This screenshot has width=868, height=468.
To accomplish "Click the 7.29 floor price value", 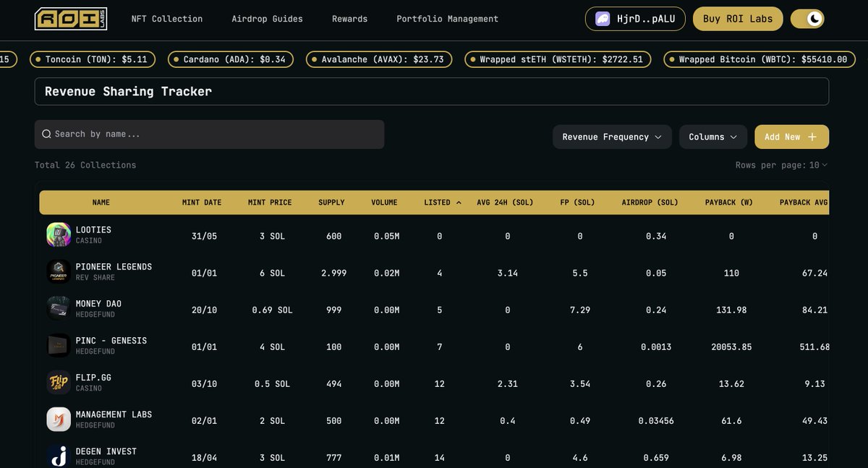I will click(x=580, y=310).
